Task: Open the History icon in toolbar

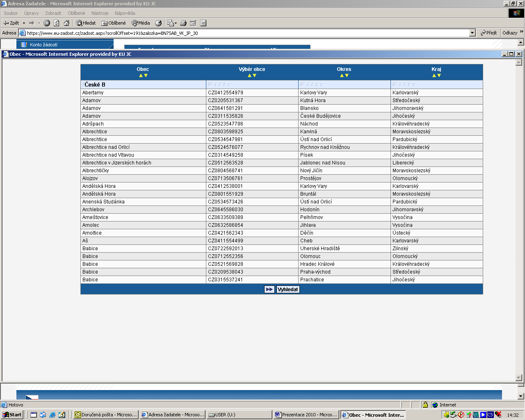Action: tap(158, 23)
